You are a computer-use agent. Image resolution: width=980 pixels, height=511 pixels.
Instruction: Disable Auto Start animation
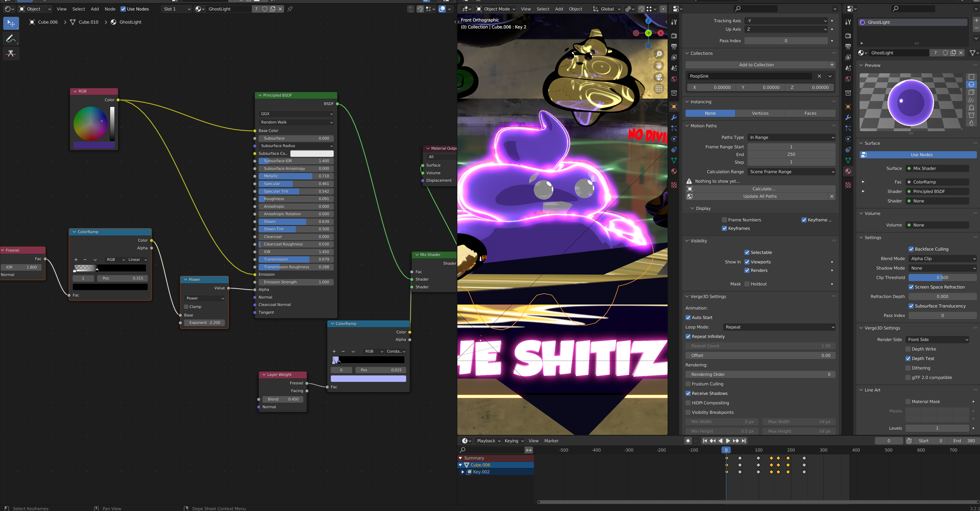pyautogui.click(x=688, y=317)
